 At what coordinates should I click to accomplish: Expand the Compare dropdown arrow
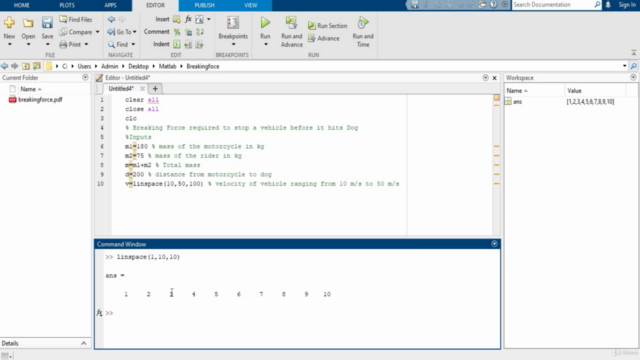(98, 32)
